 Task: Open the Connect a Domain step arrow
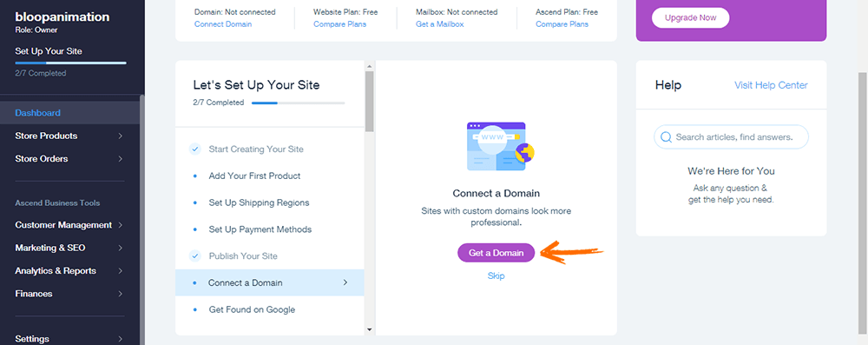click(345, 282)
